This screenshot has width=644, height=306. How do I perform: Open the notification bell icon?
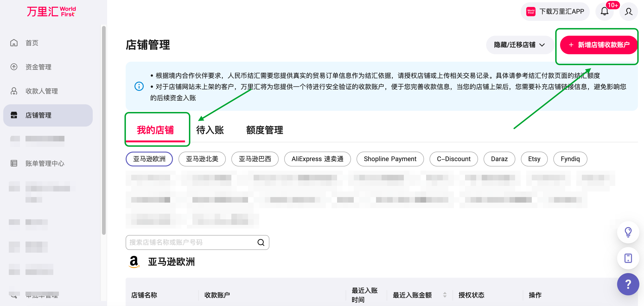604,12
